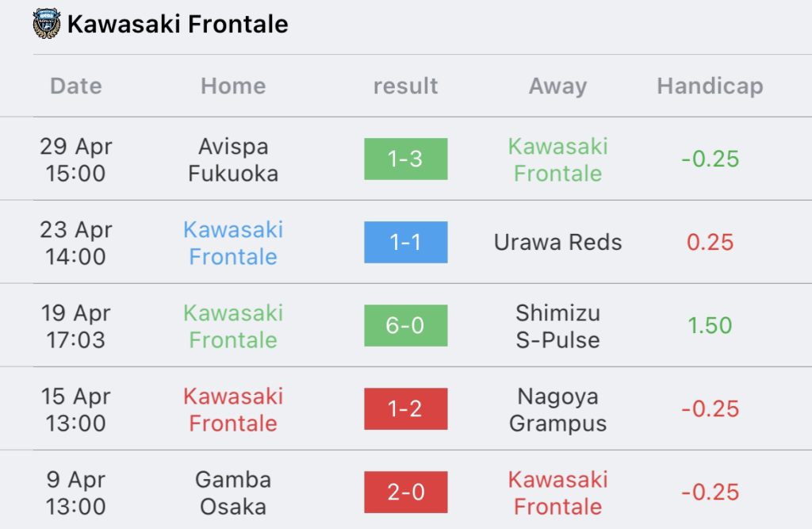812x529 pixels.
Task: Open the 6-0 green result badge
Action: [405, 326]
